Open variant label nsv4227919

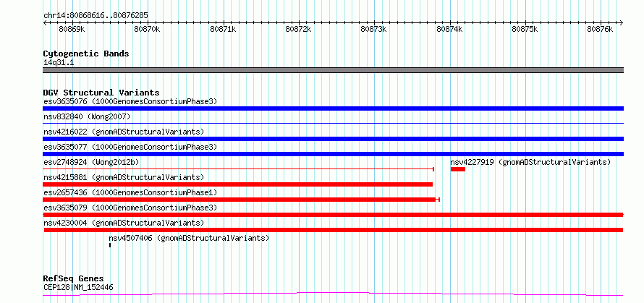[x=530, y=162]
